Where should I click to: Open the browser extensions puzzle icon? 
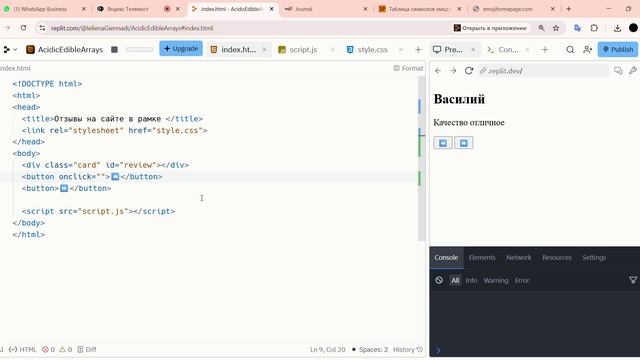(x=594, y=28)
